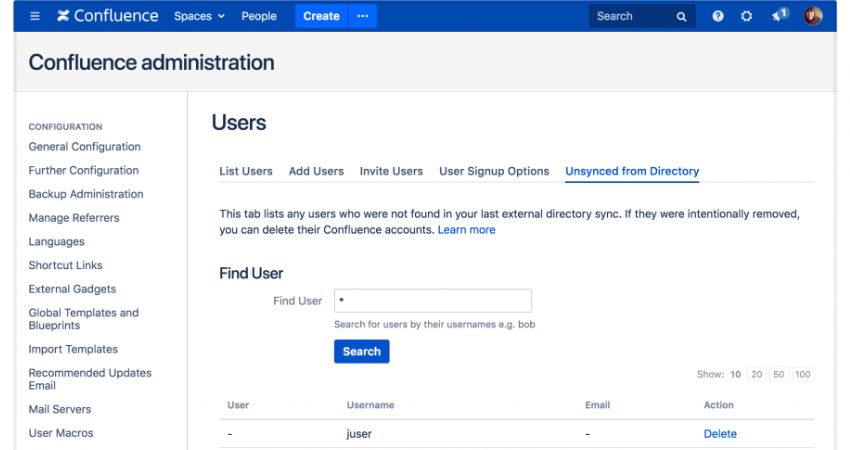Open Further Configuration in sidebar

click(83, 171)
